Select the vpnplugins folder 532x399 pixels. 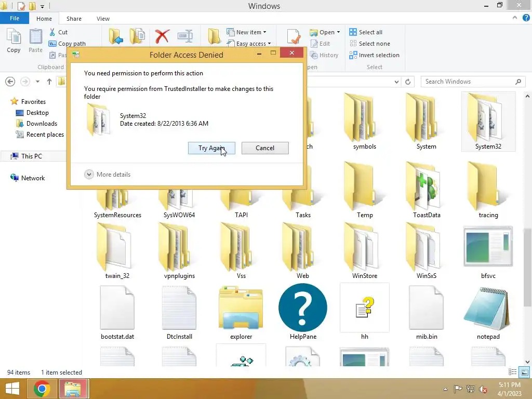(x=179, y=251)
